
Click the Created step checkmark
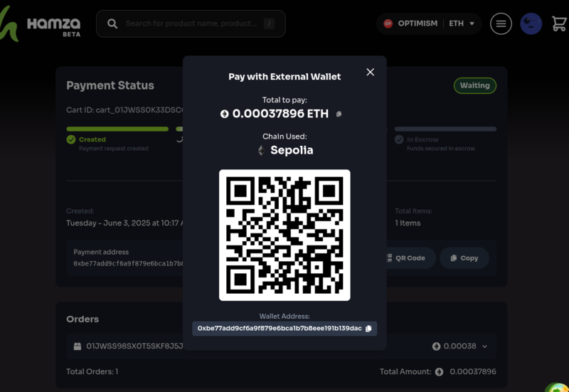coord(71,139)
